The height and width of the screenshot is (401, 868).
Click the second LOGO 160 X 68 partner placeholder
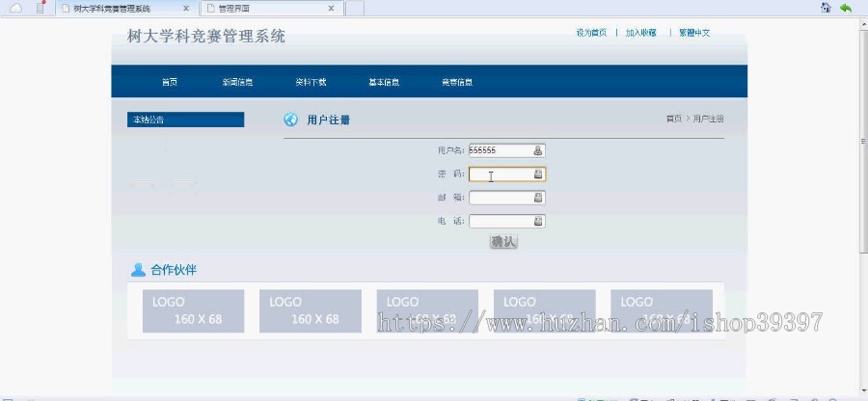pos(310,310)
